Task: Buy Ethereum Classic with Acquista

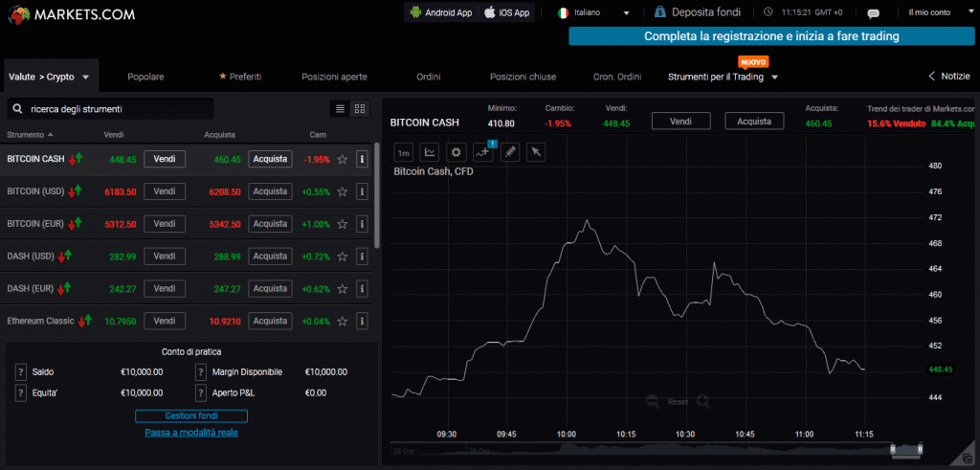Action: [270, 322]
